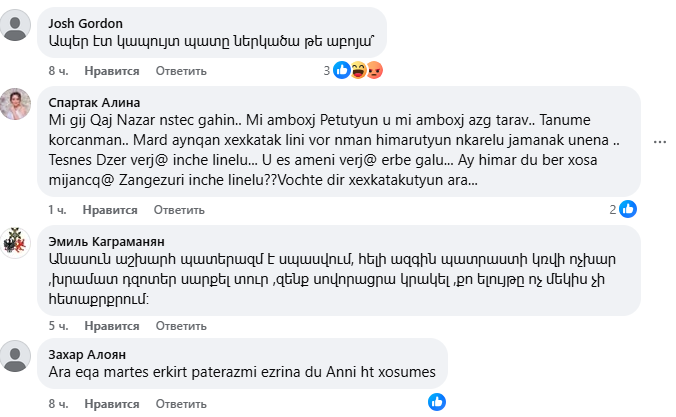Click the 8 ч. timestamp on Josh Gordon's comment
The height and width of the screenshot is (417, 676).
point(57,71)
